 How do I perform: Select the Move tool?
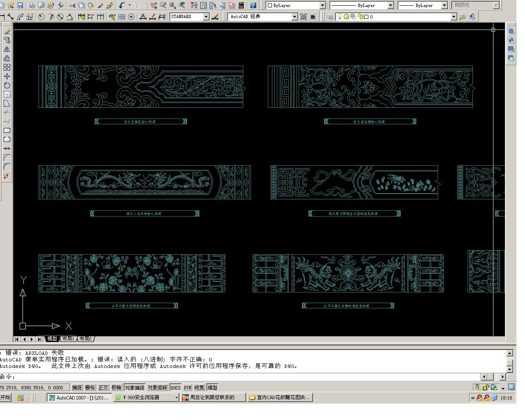point(7,76)
